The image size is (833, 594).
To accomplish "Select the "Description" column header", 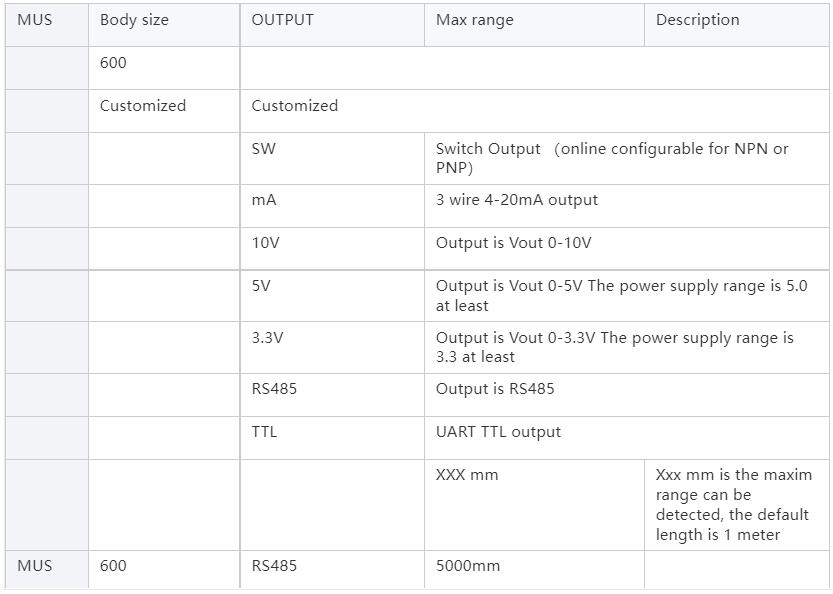I will pos(697,20).
